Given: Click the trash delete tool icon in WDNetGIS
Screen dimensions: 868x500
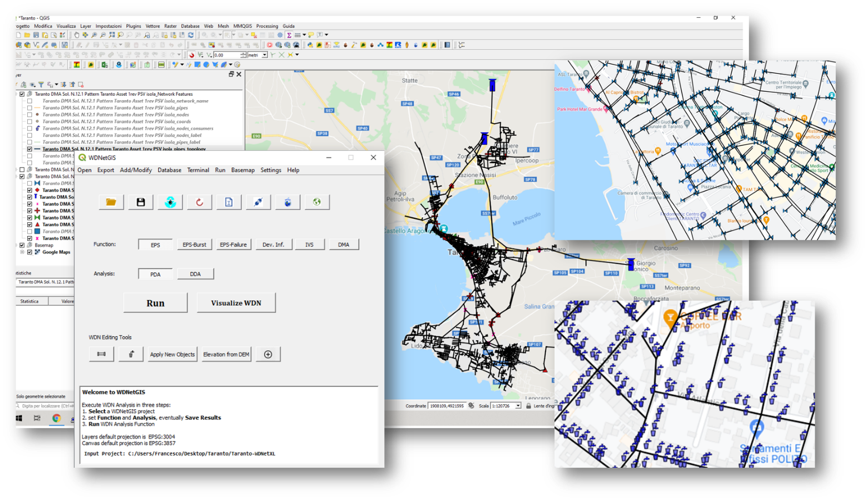Looking at the screenshot, I should 131,354.
